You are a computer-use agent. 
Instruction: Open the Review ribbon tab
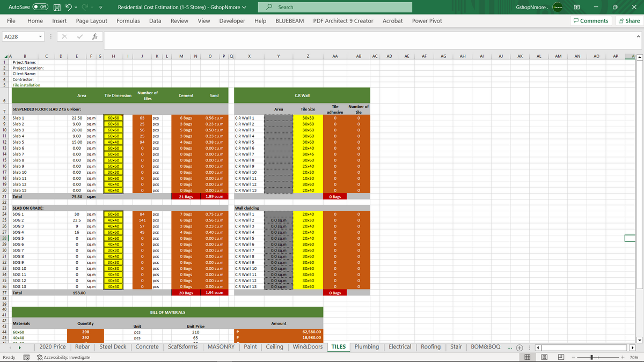point(179,21)
